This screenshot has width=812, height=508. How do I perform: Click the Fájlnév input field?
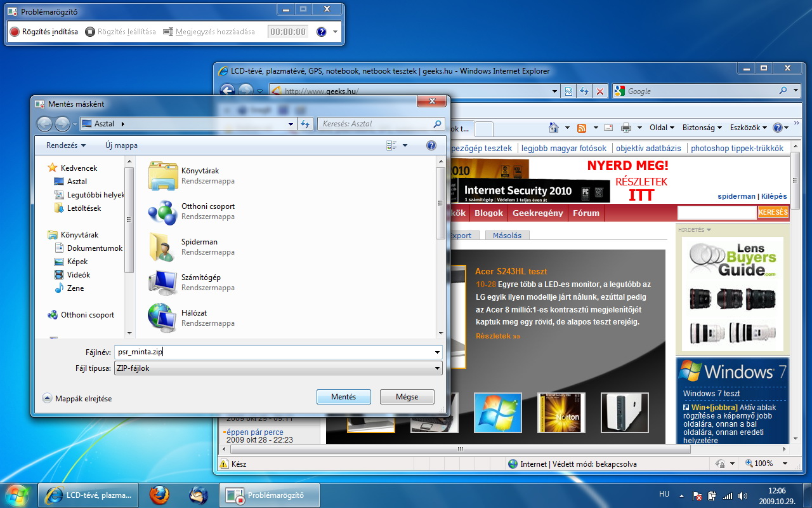[x=273, y=352]
